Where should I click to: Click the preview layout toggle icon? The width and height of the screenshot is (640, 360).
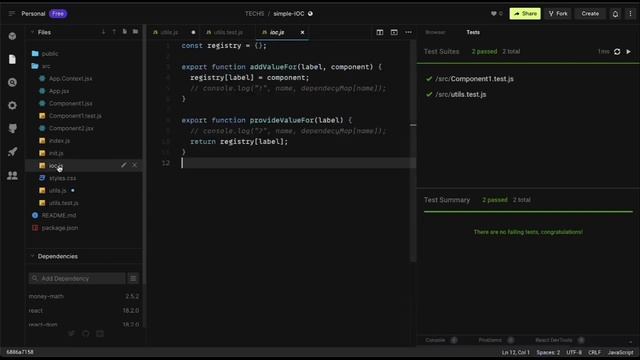[x=394, y=32]
